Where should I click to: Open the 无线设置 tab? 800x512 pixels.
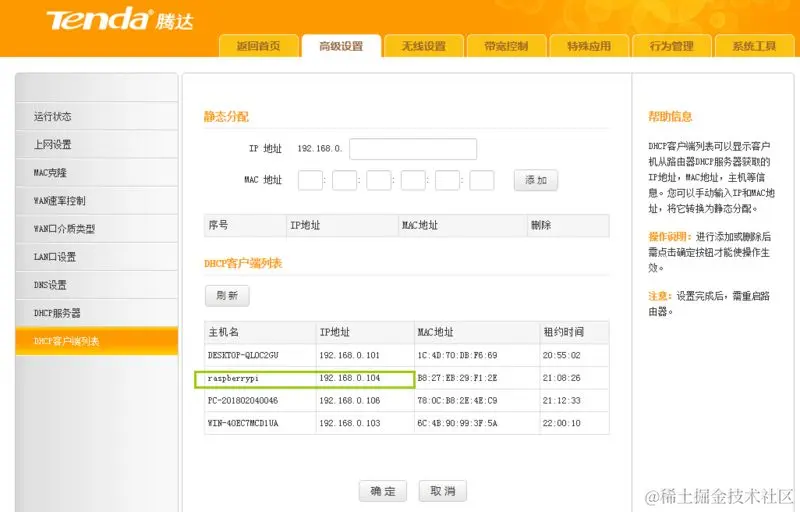(x=424, y=46)
